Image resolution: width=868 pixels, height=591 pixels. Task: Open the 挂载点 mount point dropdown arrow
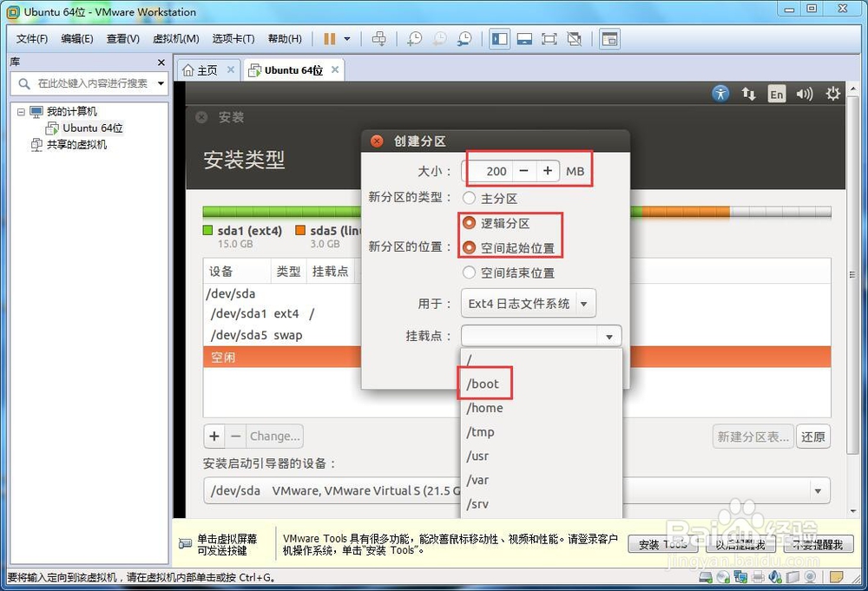(609, 336)
